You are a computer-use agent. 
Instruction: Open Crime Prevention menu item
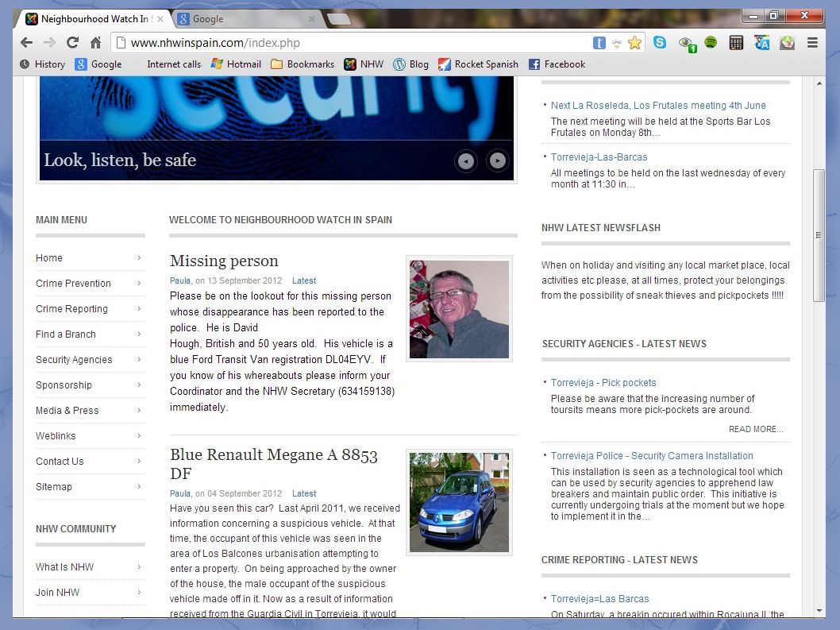coord(90,283)
